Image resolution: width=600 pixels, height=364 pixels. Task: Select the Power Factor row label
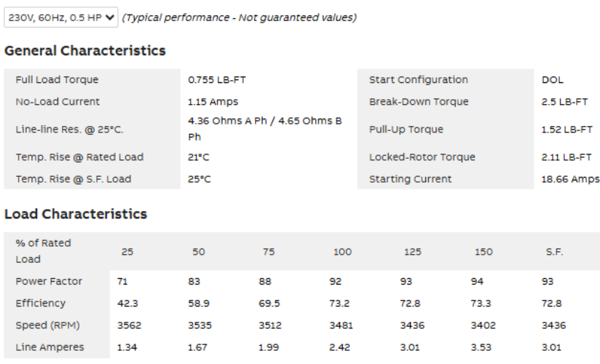pos(49,282)
